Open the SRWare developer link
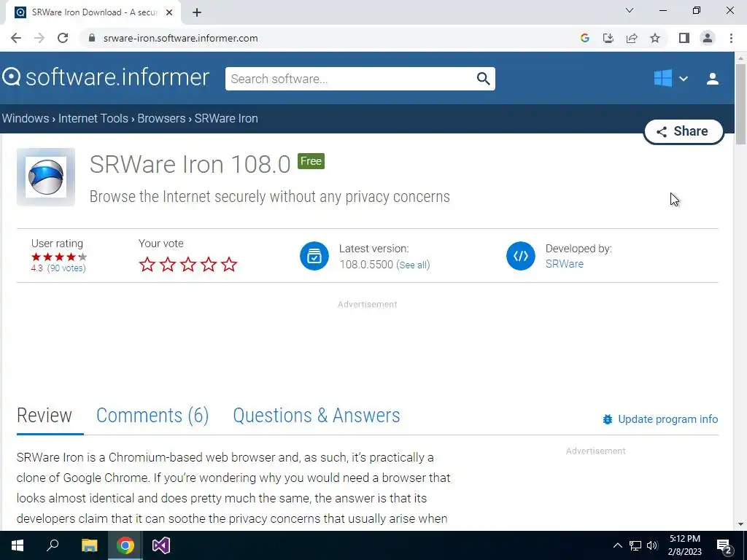 click(x=564, y=264)
